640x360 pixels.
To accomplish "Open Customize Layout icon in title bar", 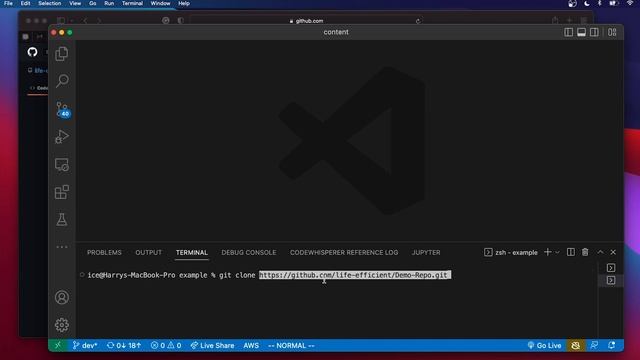I will pyautogui.click(x=612, y=32).
